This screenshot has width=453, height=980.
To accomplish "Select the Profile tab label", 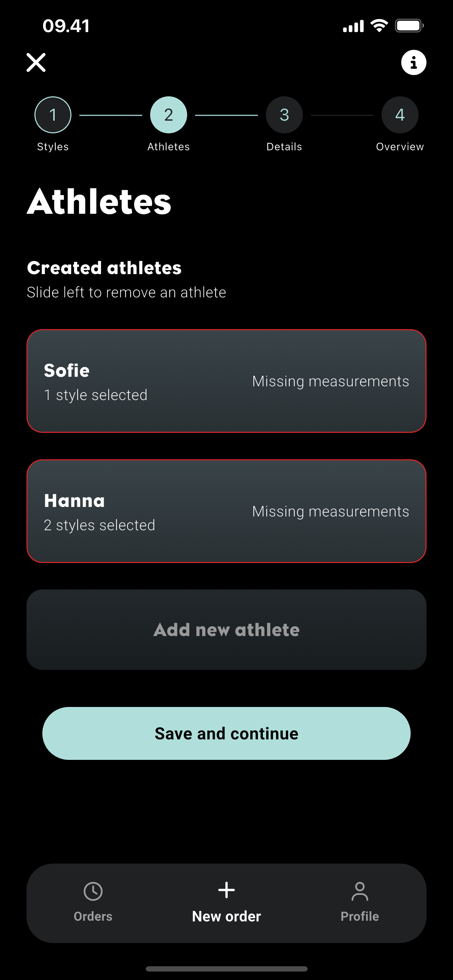I will (x=360, y=916).
